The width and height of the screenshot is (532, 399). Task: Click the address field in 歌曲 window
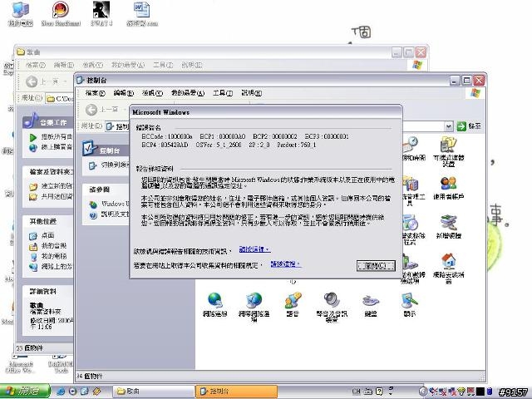coord(60,98)
